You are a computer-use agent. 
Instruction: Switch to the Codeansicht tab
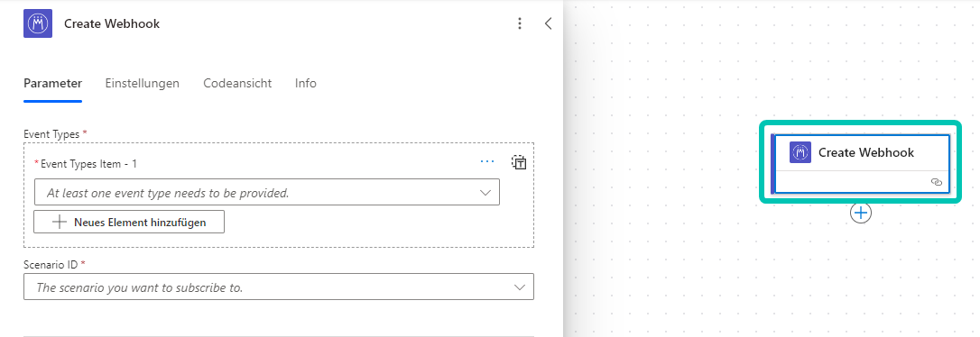coord(237,83)
